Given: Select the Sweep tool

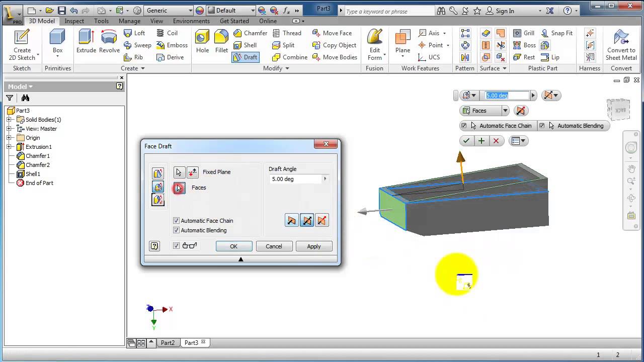Looking at the screenshot, I should [137, 45].
